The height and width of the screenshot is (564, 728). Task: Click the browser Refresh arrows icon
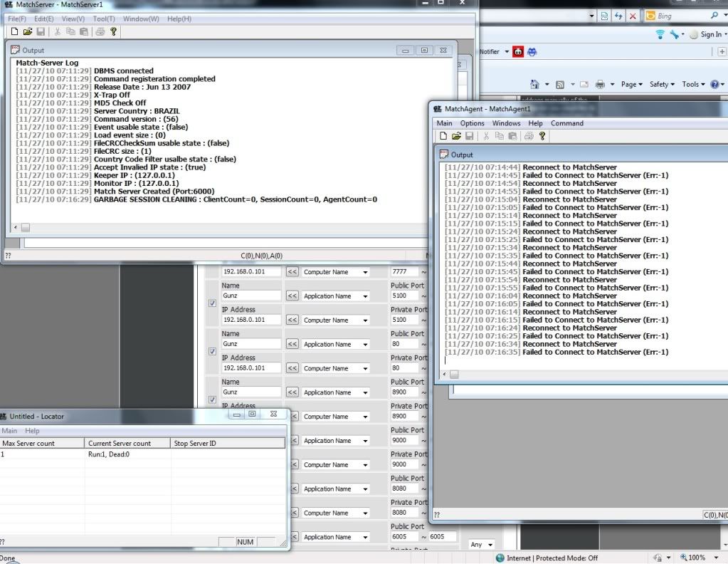pos(618,16)
